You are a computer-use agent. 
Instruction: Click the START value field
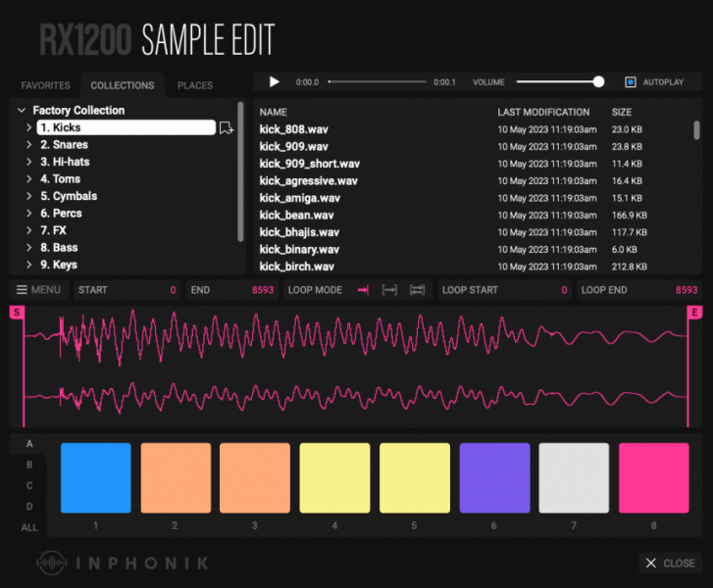click(x=127, y=290)
